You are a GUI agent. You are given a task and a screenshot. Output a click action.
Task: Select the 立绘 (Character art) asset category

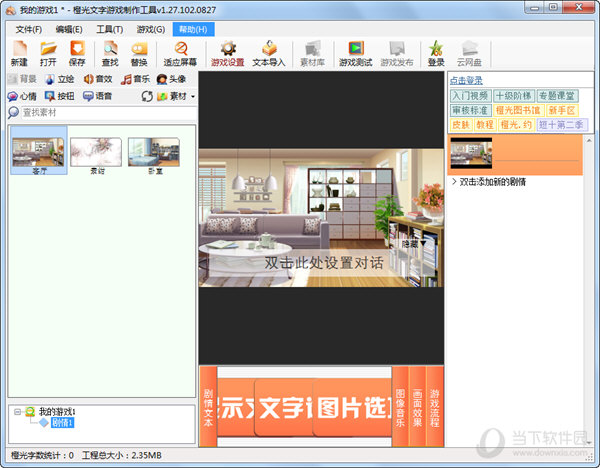pos(60,79)
